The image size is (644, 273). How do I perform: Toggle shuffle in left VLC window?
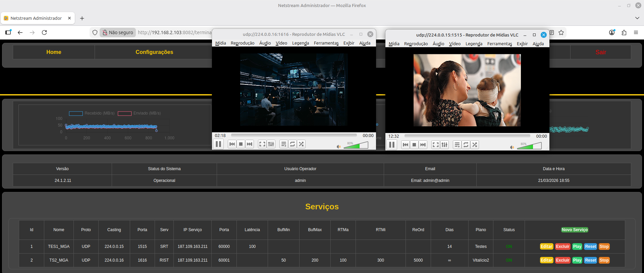[x=301, y=144]
